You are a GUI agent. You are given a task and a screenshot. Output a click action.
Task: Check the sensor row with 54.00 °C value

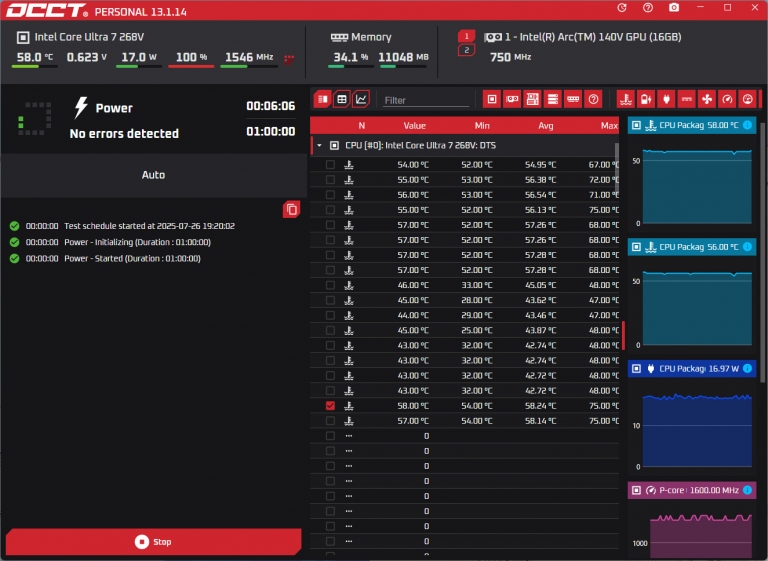click(x=330, y=165)
